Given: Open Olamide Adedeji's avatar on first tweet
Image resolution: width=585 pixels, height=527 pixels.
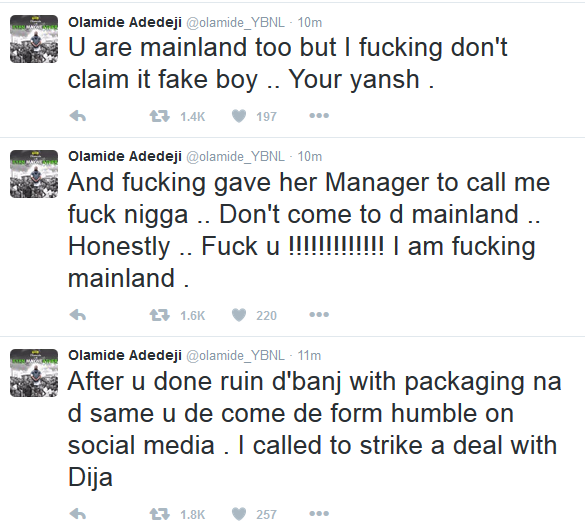Looking at the screenshot, I should (34, 39).
